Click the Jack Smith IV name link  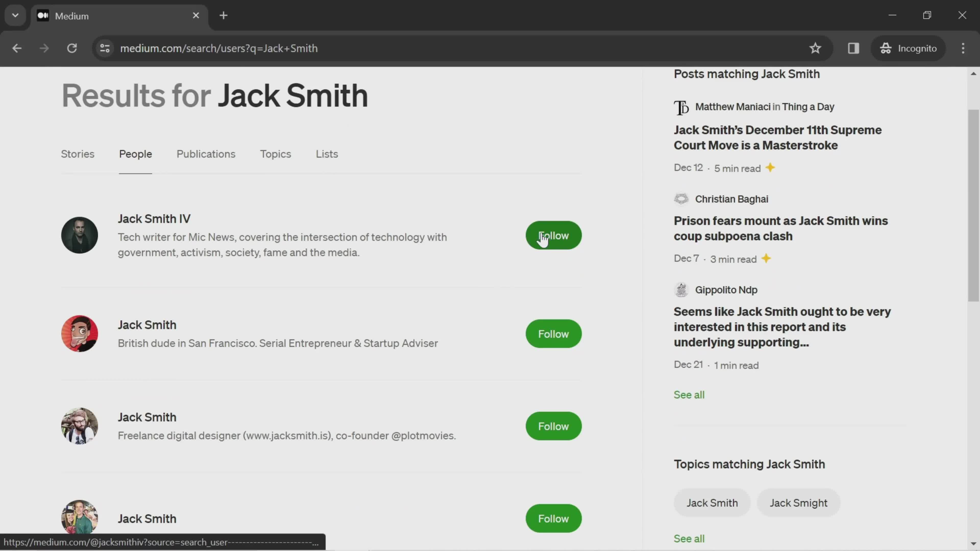tap(154, 219)
